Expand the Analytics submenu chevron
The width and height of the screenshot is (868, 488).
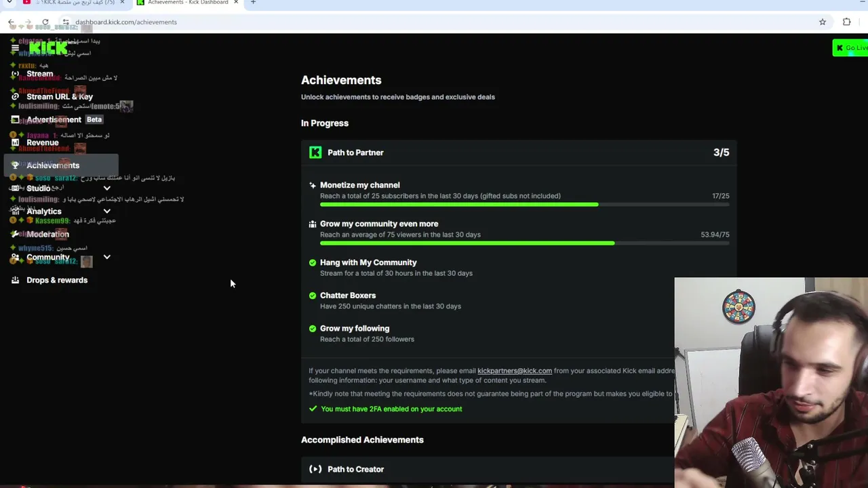(x=106, y=211)
